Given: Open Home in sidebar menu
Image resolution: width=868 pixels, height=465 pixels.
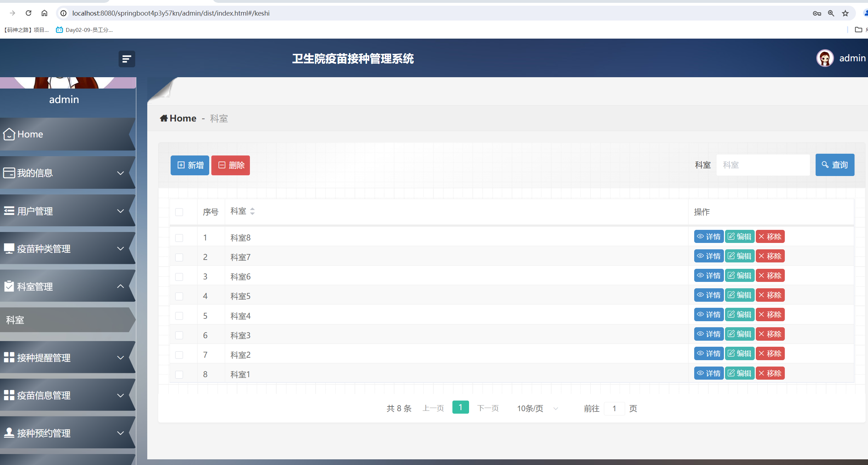Looking at the screenshot, I should (x=68, y=134).
